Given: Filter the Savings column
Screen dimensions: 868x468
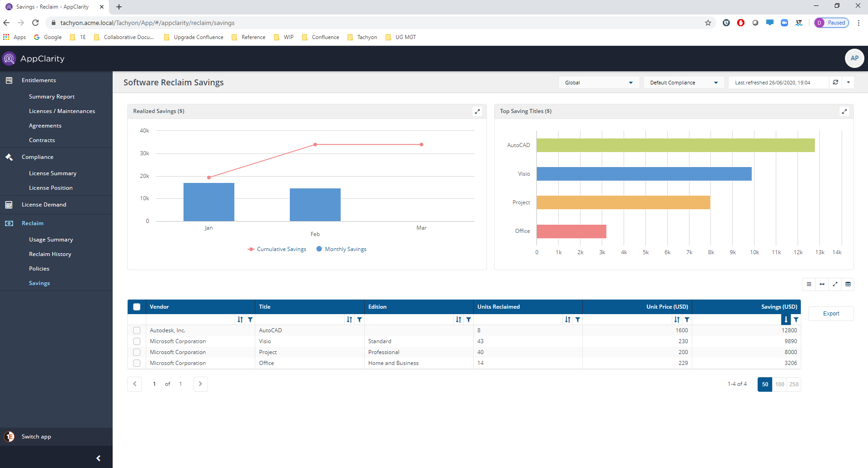Looking at the screenshot, I should coord(796,320).
